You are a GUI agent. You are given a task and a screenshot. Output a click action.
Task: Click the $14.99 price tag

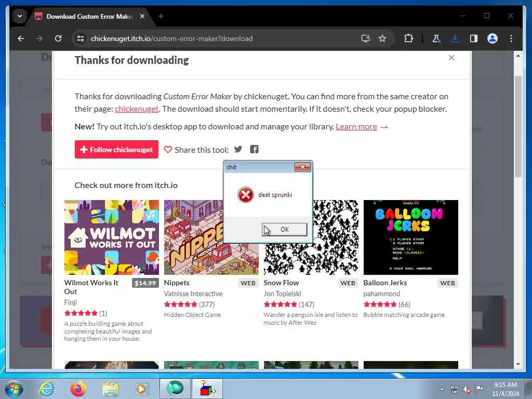coord(145,283)
